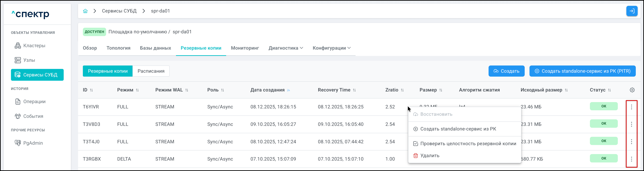Click the logout icon in top right

click(x=632, y=11)
